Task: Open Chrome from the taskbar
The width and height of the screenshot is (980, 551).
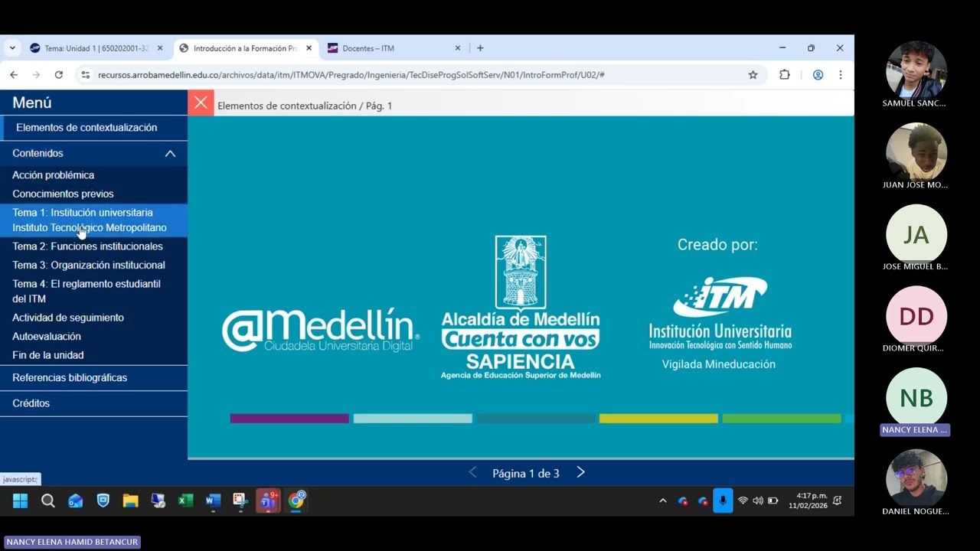Action: coord(296,500)
